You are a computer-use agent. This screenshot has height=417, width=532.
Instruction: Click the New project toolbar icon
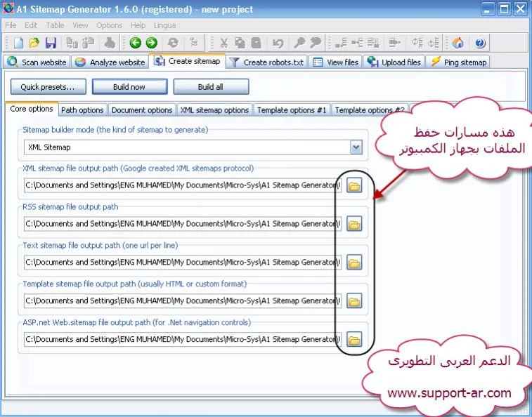(x=19, y=43)
